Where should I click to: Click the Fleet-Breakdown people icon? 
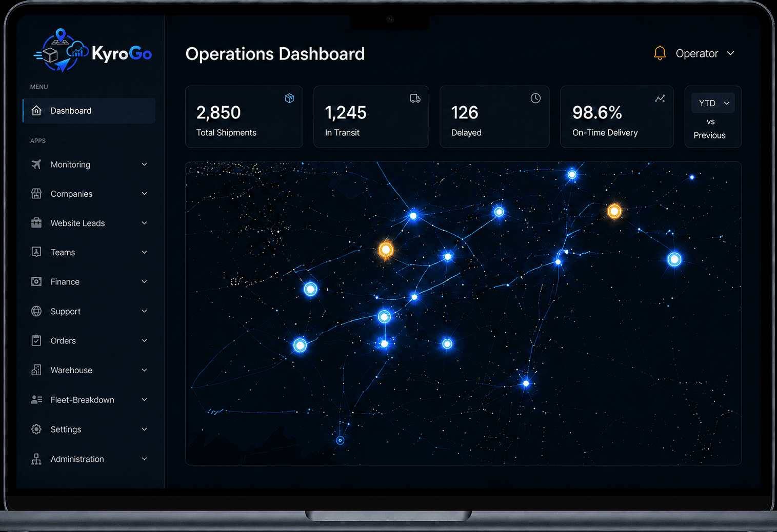(x=36, y=400)
